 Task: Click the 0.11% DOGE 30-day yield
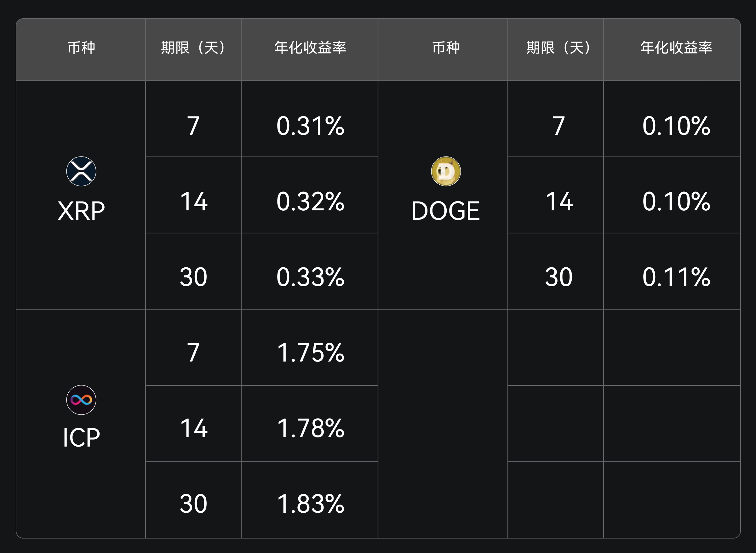point(676,277)
